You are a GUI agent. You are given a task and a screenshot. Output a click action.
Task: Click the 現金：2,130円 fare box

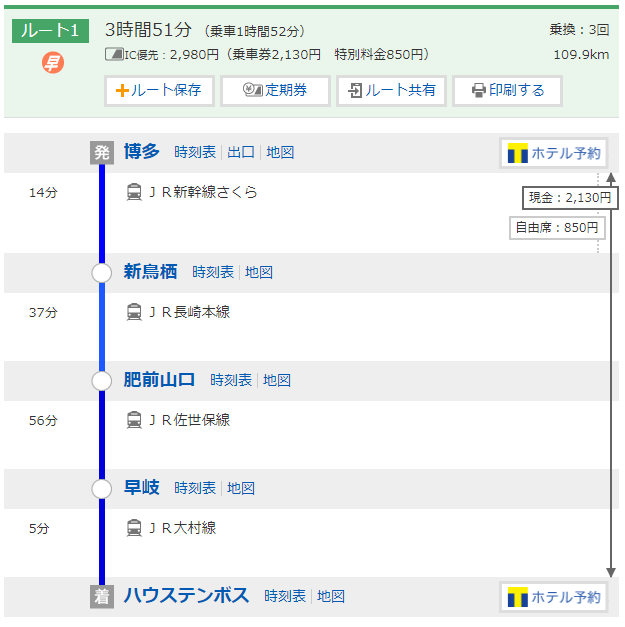point(570,198)
